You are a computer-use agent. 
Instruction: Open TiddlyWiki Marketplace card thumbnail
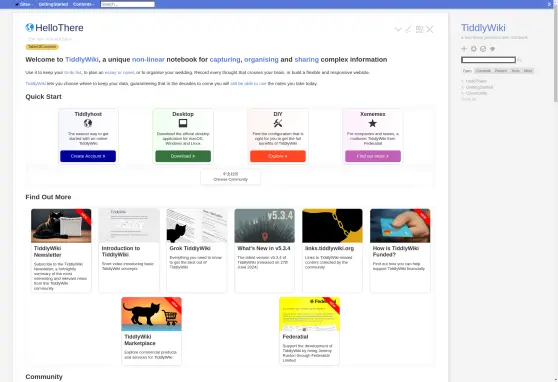pos(152,314)
